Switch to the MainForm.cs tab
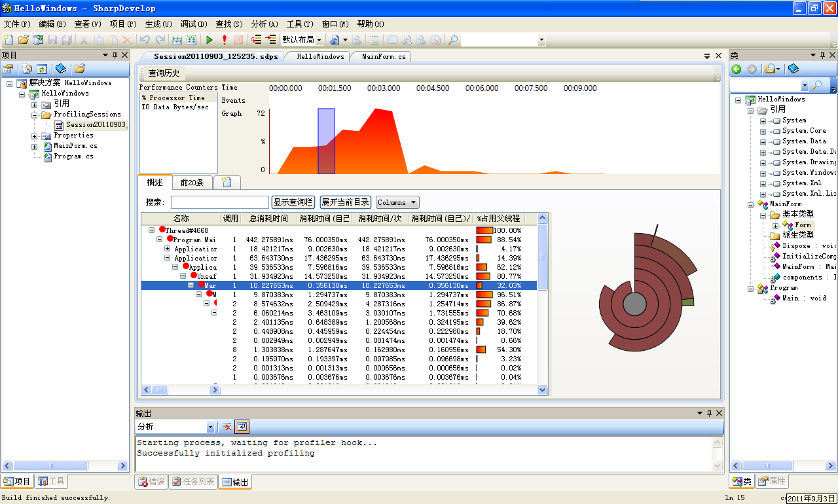The image size is (838, 504). (384, 56)
